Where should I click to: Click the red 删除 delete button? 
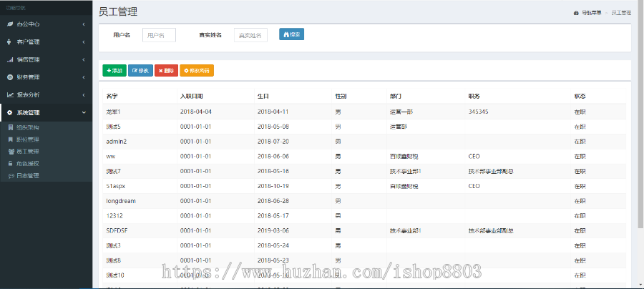click(166, 71)
